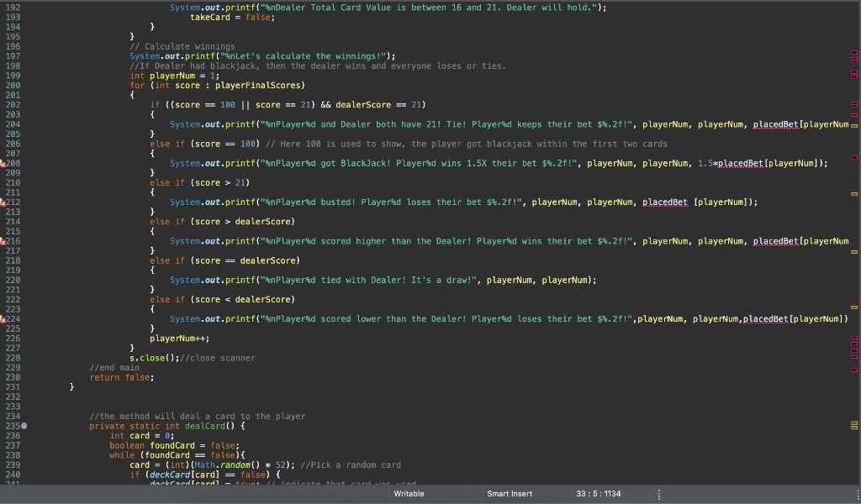
Task: Jump to yellow overview marker beside line 217
Action: pyautogui.click(x=854, y=252)
